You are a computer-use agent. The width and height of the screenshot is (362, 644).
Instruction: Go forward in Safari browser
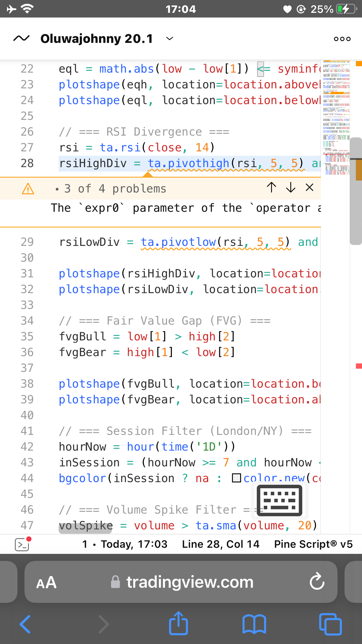click(x=103, y=624)
